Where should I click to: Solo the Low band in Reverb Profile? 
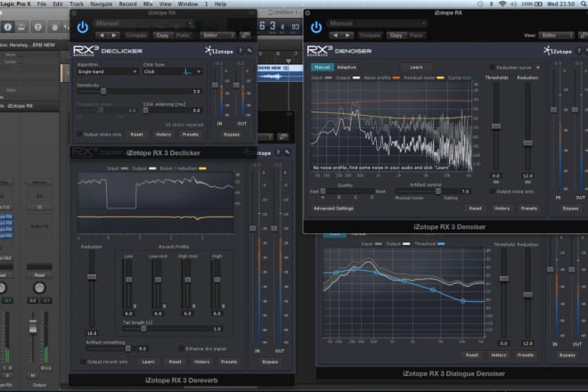click(x=135, y=306)
